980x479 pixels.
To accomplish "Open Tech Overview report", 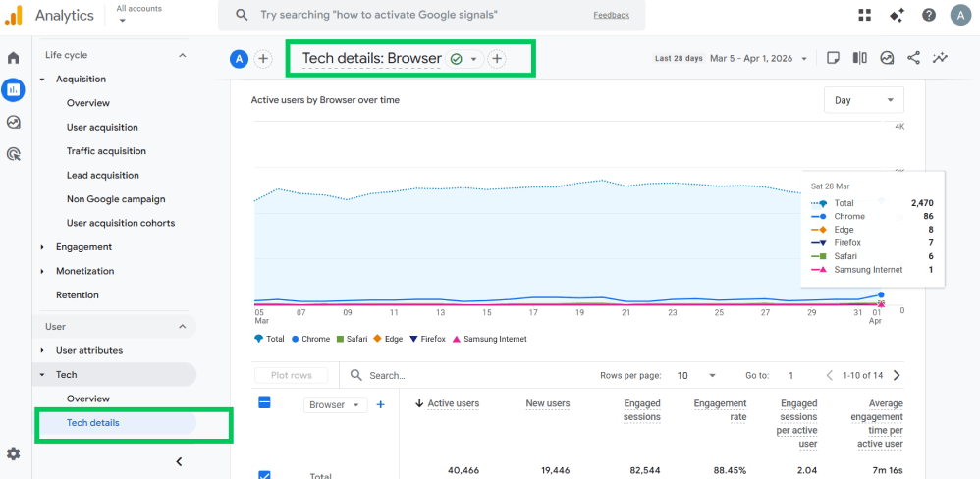I will (88, 399).
